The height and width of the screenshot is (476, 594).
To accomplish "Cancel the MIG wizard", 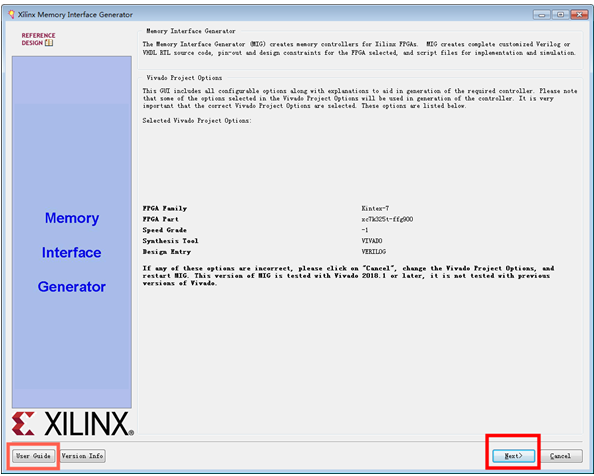I will pos(560,456).
